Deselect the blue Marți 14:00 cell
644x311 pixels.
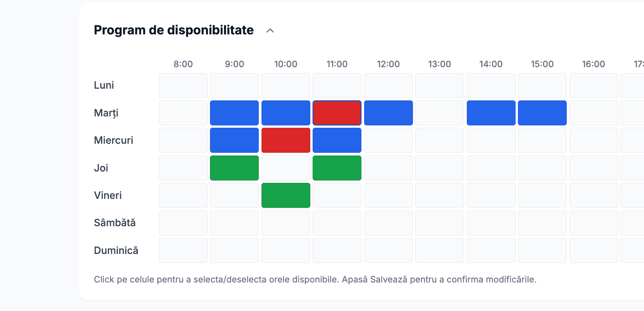(491, 113)
